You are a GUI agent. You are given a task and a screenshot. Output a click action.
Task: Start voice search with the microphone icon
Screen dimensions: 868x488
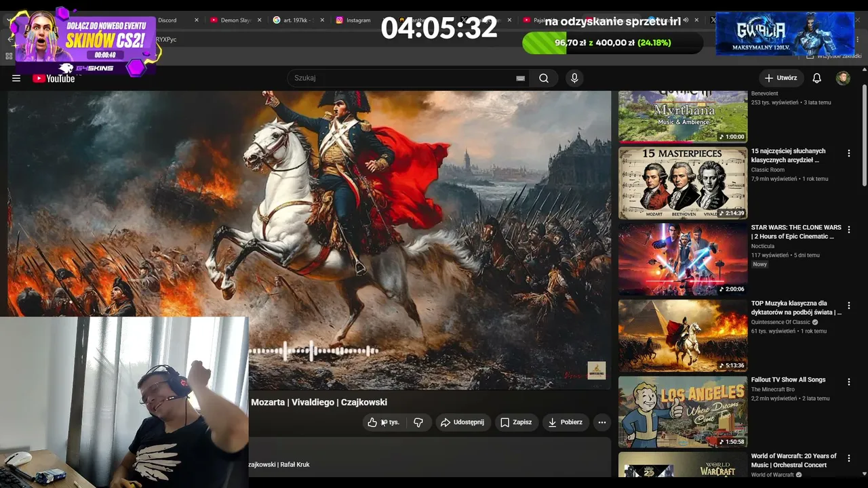(x=574, y=78)
